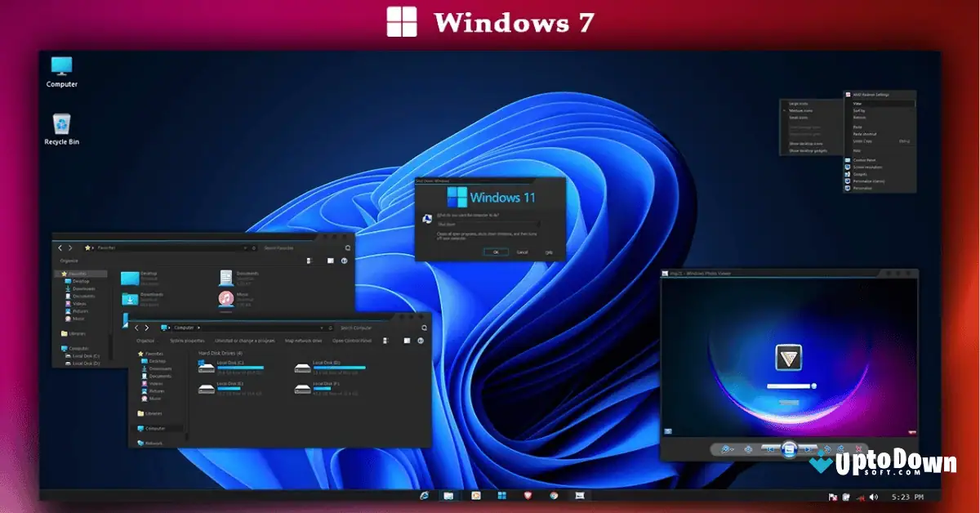Open Windows Defender from the taskbar

[527, 496]
